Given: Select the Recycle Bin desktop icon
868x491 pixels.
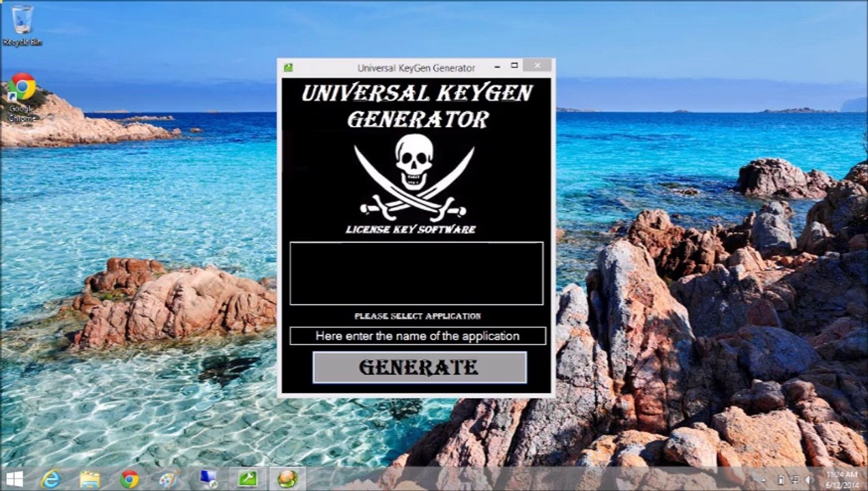Looking at the screenshot, I should coord(22,26).
